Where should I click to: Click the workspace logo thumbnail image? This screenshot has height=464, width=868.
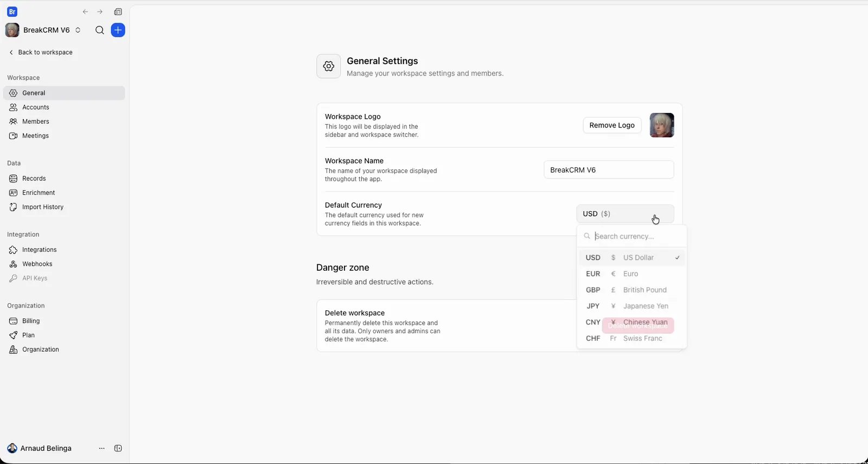[x=662, y=125]
